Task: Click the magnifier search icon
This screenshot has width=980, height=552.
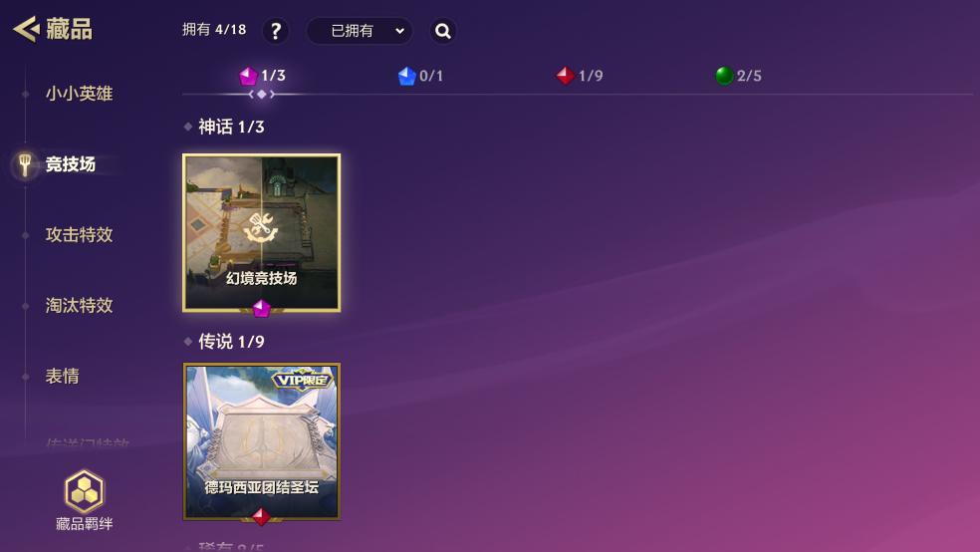Action: [443, 31]
